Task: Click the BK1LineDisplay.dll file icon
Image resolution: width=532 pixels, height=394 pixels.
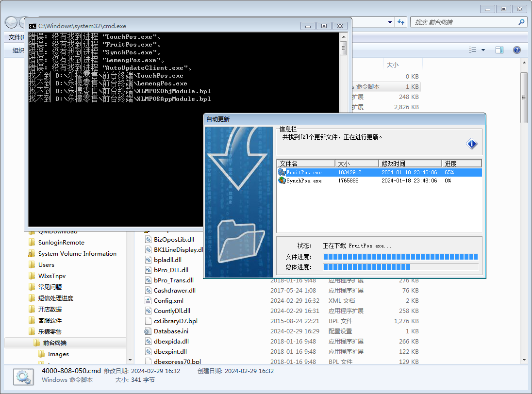Action: [x=148, y=249]
